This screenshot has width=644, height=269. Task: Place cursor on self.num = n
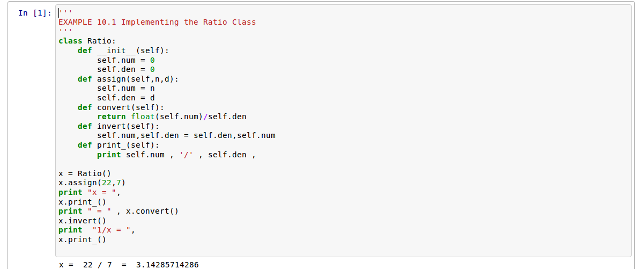[125, 88]
